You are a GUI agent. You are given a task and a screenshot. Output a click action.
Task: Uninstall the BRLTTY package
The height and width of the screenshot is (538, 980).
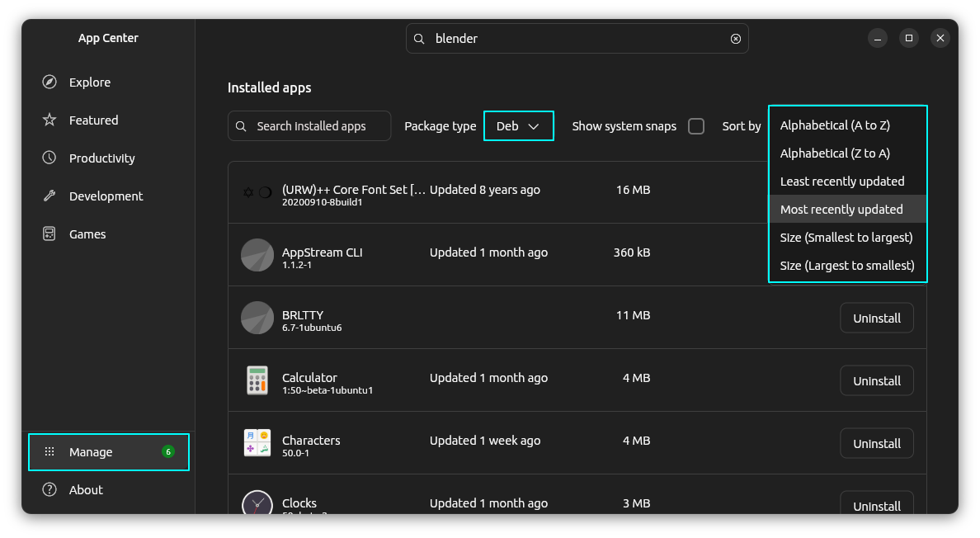(877, 318)
